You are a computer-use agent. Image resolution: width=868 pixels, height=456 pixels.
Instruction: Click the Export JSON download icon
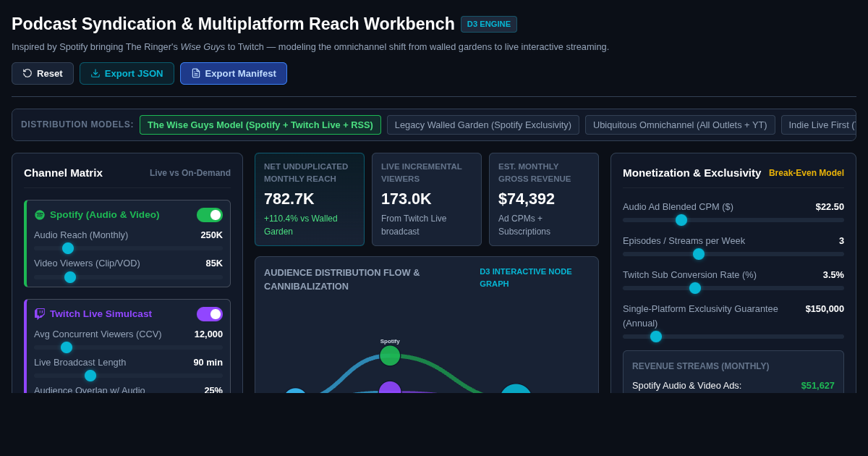click(95, 73)
